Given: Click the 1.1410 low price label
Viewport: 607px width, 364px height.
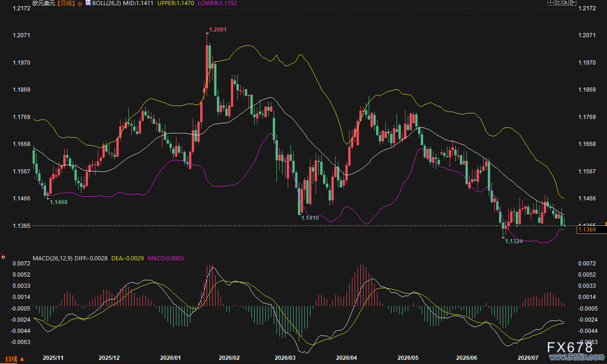Looking at the screenshot, I should pos(310,218).
